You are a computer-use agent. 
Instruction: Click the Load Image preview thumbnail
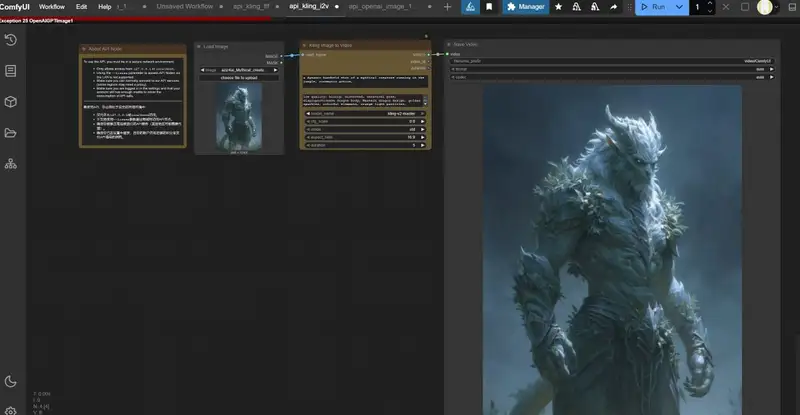tap(239, 117)
